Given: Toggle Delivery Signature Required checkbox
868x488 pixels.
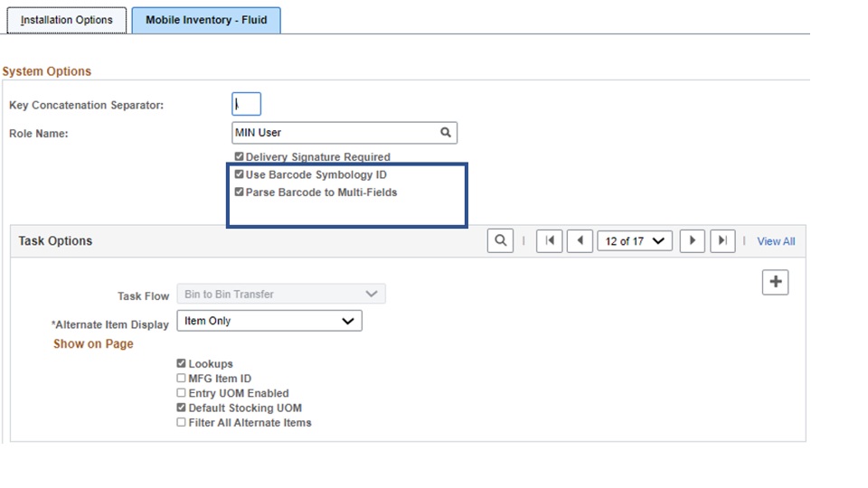Looking at the screenshot, I should 240,156.
